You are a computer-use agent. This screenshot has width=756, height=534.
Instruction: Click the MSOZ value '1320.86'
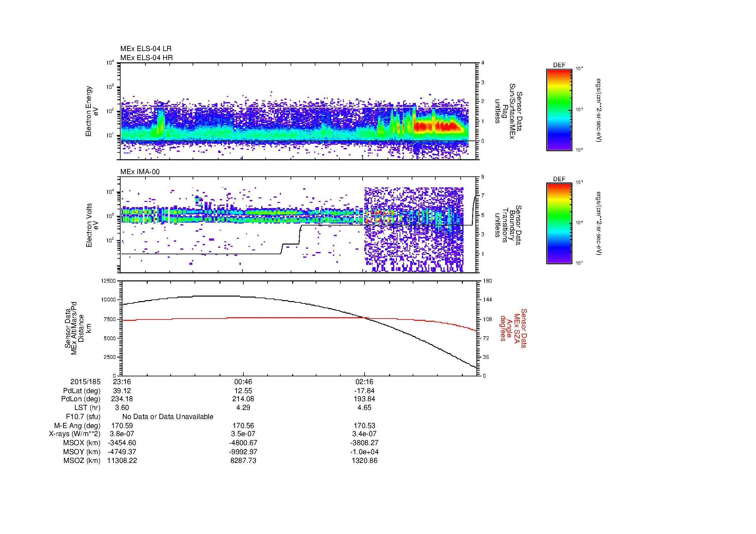(364, 461)
